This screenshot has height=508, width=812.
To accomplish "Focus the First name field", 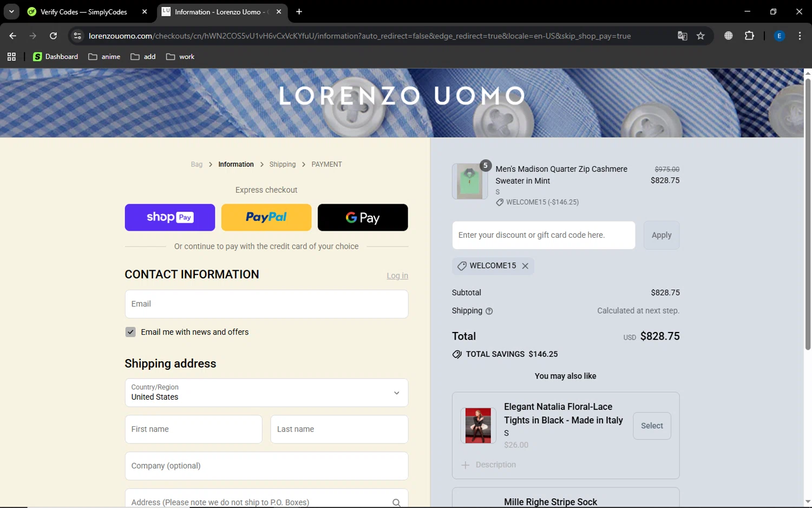I will pyautogui.click(x=193, y=429).
